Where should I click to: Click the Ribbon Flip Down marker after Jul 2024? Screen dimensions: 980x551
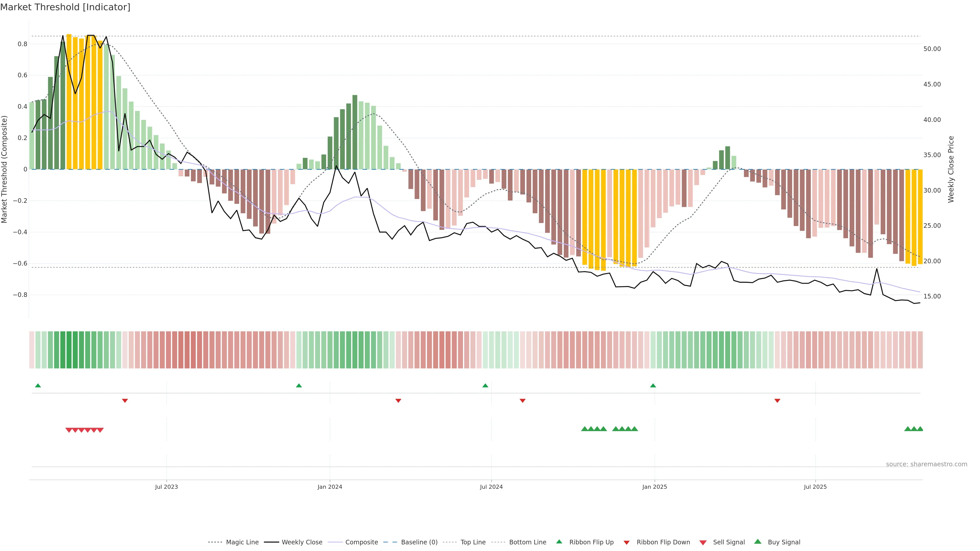522,400
